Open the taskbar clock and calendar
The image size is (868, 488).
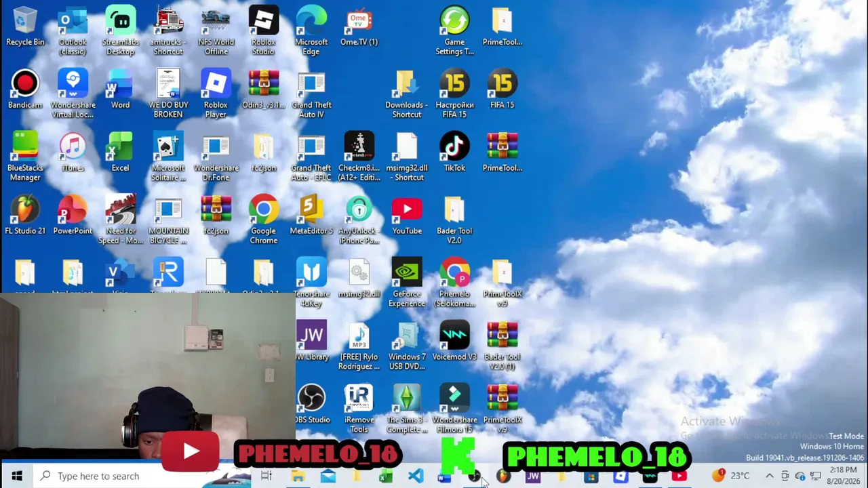point(843,476)
